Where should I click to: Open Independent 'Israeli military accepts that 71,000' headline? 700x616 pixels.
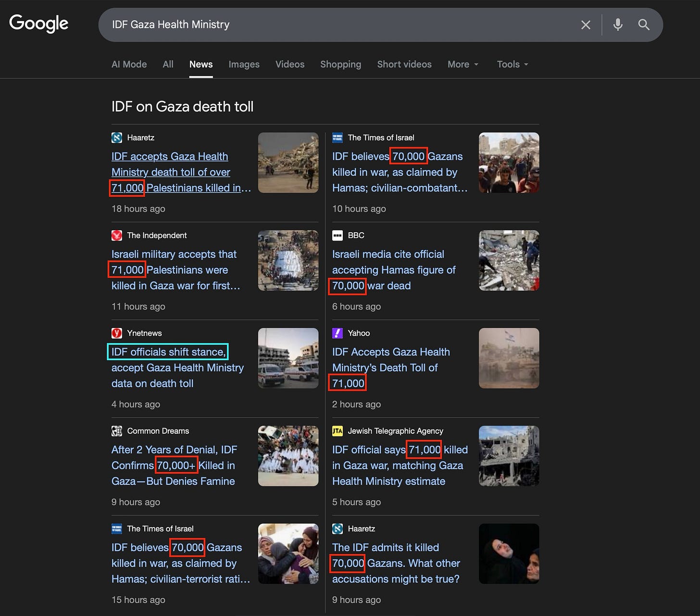pyautogui.click(x=176, y=270)
